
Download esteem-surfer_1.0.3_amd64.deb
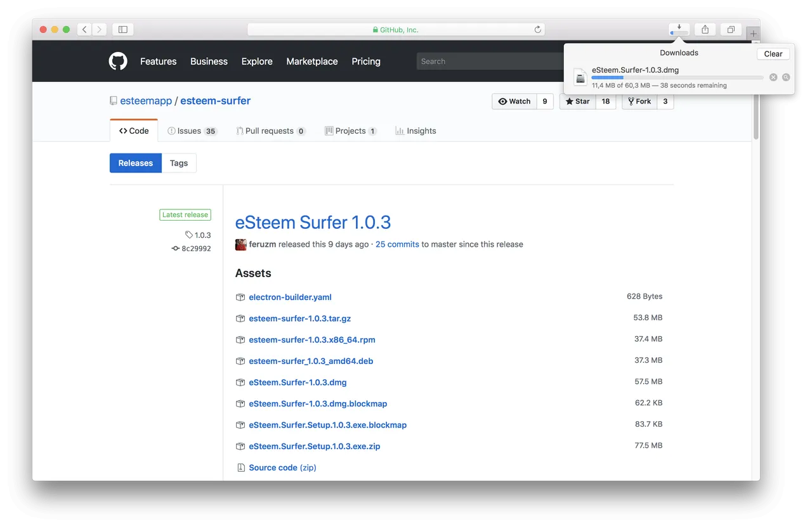(x=311, y=361)
